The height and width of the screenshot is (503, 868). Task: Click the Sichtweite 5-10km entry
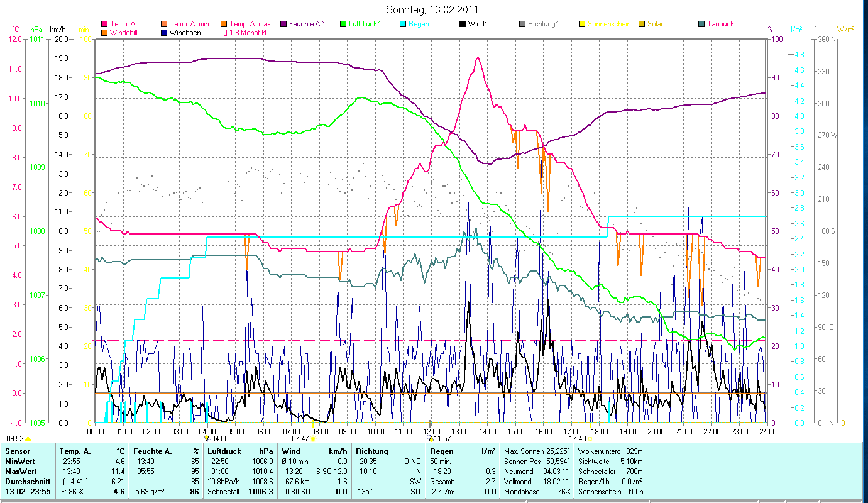(611, 461)
